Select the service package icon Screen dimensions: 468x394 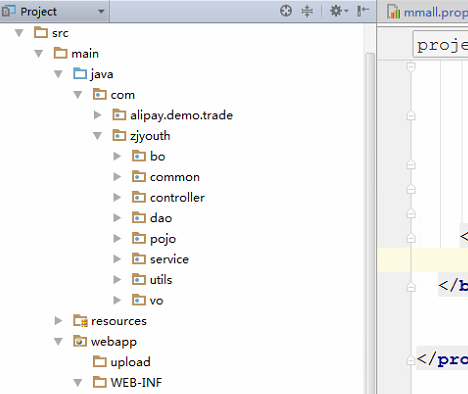139,259
